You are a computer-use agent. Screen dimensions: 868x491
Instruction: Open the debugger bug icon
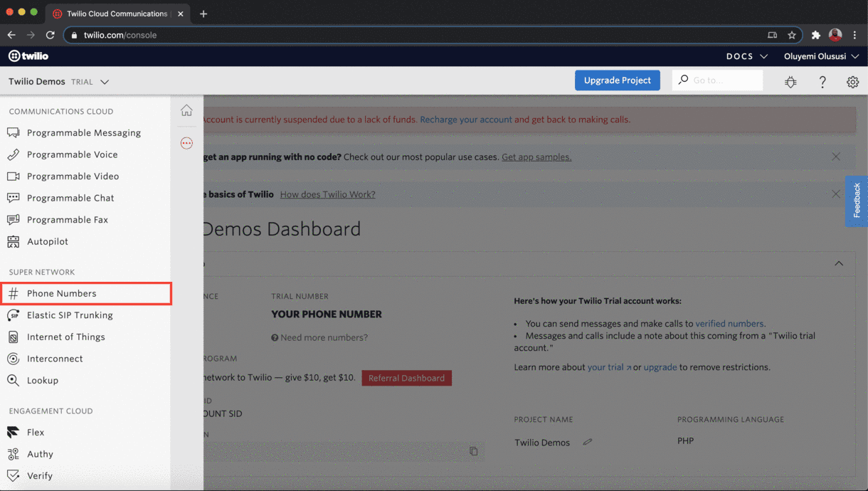pyautogui.click(x=790, y=82)
